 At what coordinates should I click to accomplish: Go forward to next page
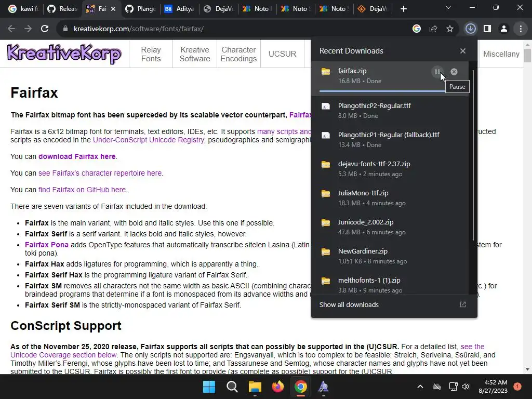click(x=28, y=29)
